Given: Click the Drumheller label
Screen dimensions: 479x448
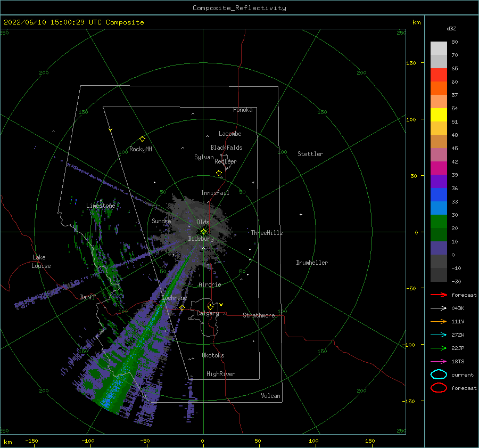Looking at the screenshot, I should pos(312,263).
